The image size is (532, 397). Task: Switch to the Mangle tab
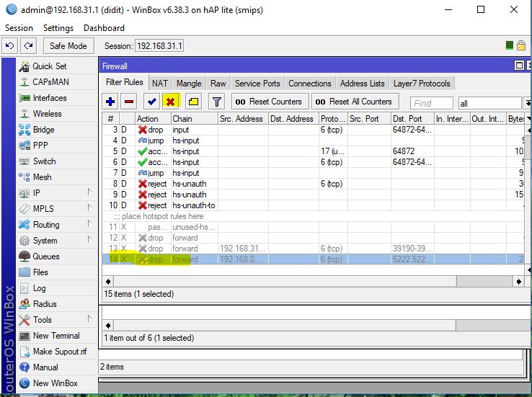click(189, 84)
